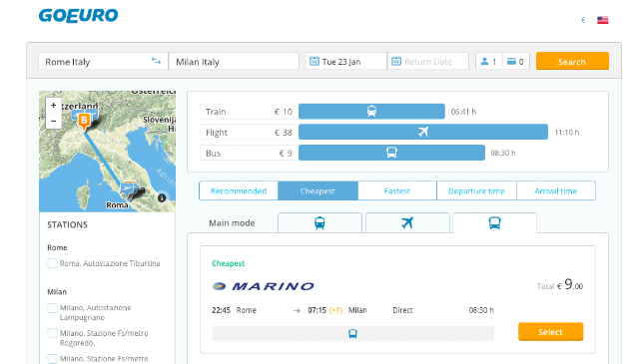Image resolution: width=639 pixels, height=364 pixels.
Task: Click the green Cheapest label
Action: point(229,263)
